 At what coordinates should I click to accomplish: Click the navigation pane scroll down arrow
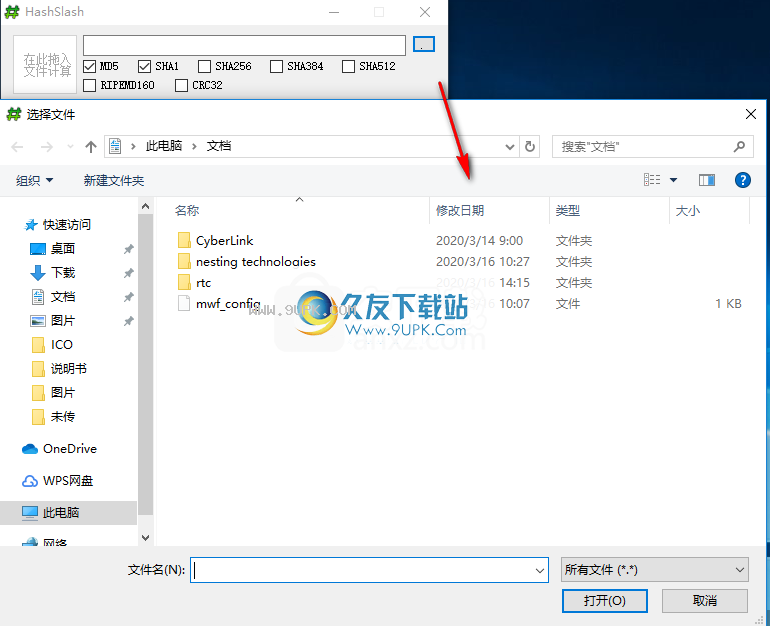point(145,538)
